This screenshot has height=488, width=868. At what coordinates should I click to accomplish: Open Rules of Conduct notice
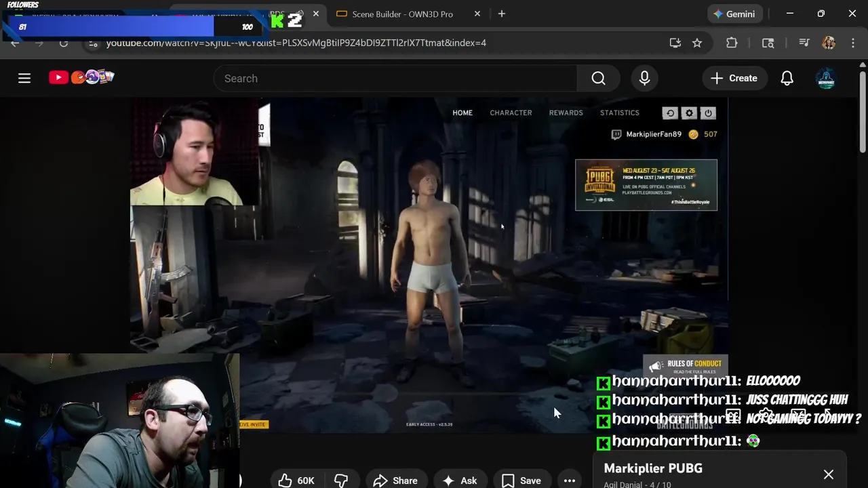pyautogui.click(x=686, y=366)
